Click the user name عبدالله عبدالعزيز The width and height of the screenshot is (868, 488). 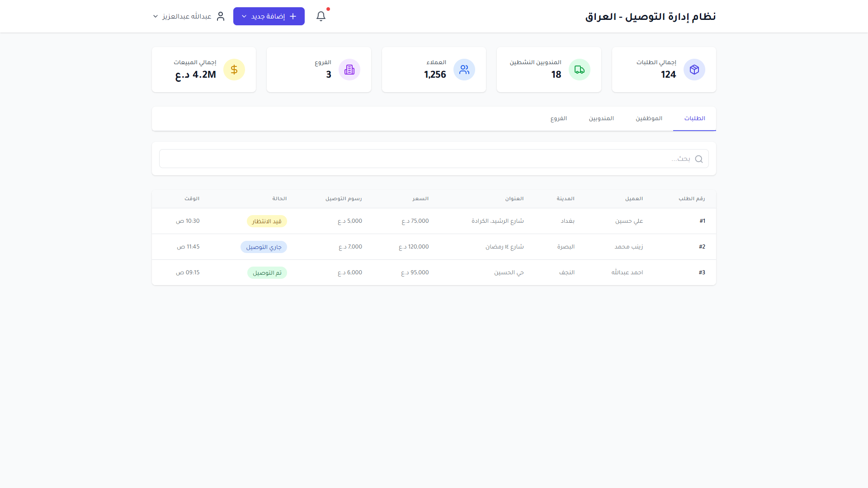point(187,16)
